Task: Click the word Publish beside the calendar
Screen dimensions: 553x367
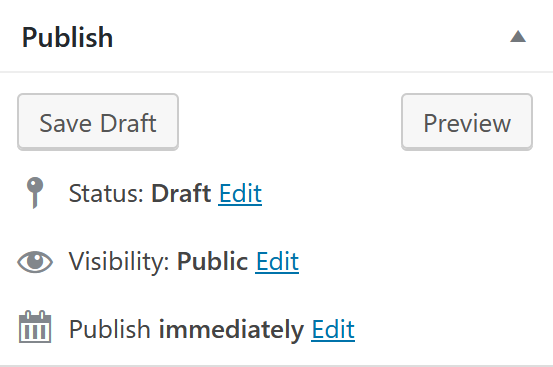Action: (110, 329)
